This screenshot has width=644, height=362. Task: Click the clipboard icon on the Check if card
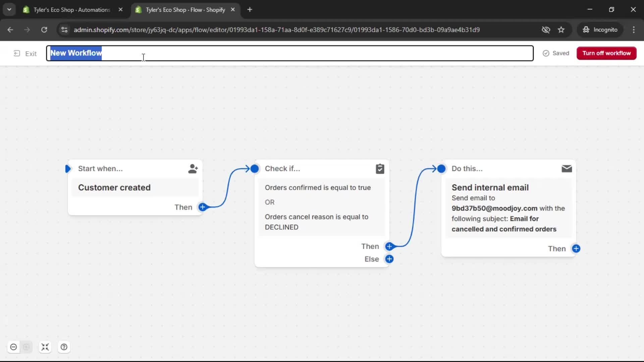coord(380,169)
